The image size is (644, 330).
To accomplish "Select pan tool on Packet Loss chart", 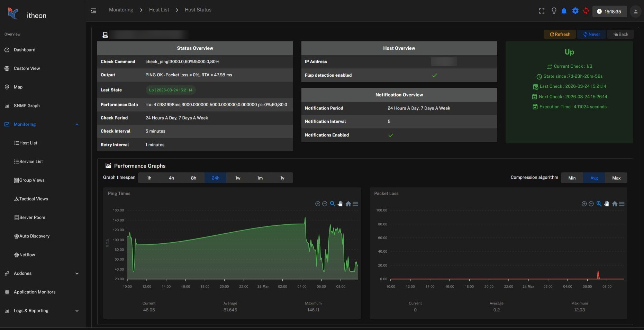I will tap(607, 204).
